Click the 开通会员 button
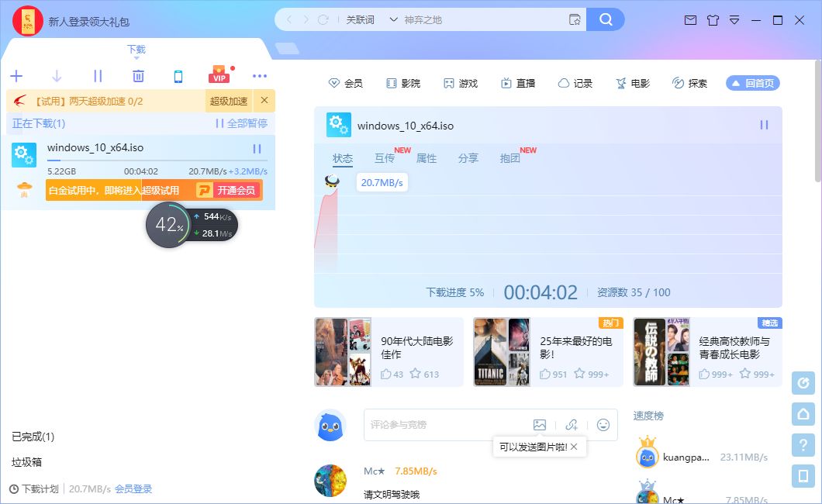Screen dimensions: 822x504 [229, 190]
